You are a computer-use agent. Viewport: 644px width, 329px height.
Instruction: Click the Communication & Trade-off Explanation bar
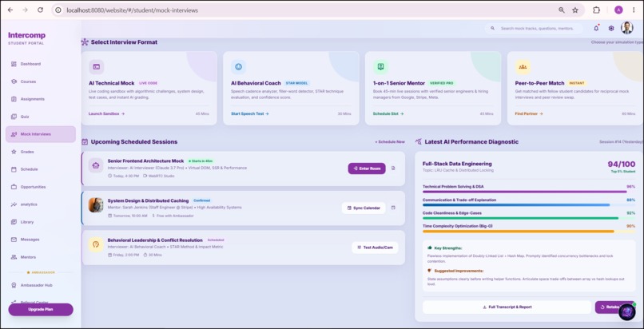(529, 204)
